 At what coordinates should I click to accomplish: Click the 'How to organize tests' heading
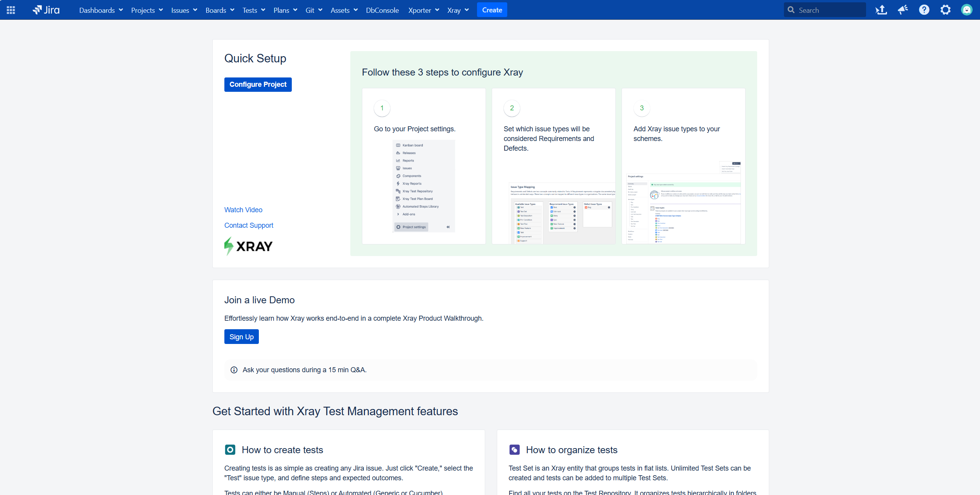point(572,450)
